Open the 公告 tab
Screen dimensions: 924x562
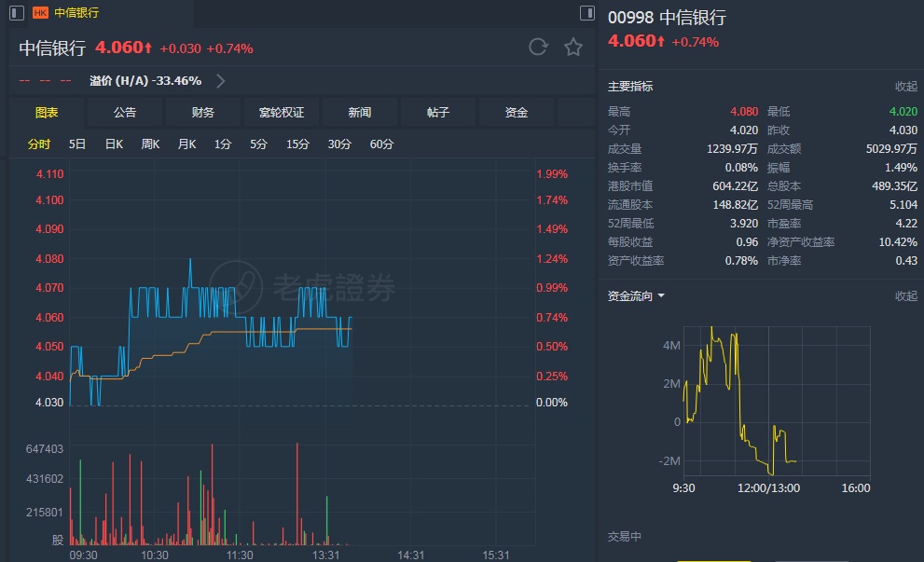[x=125, y=113]
